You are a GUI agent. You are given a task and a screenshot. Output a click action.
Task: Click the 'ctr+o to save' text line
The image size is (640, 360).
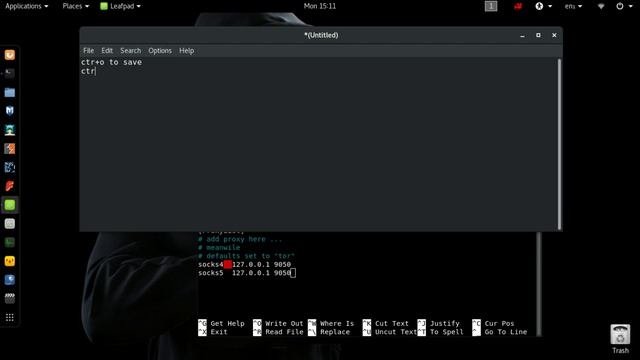tap(111, 62)
